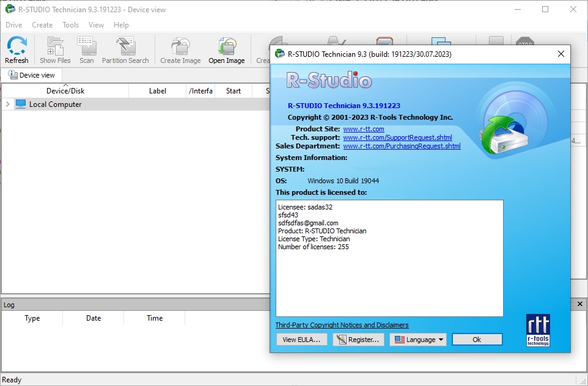Sort by Device/Disk column header
This screenshot has height=386, width=588.
click(65, 90)
